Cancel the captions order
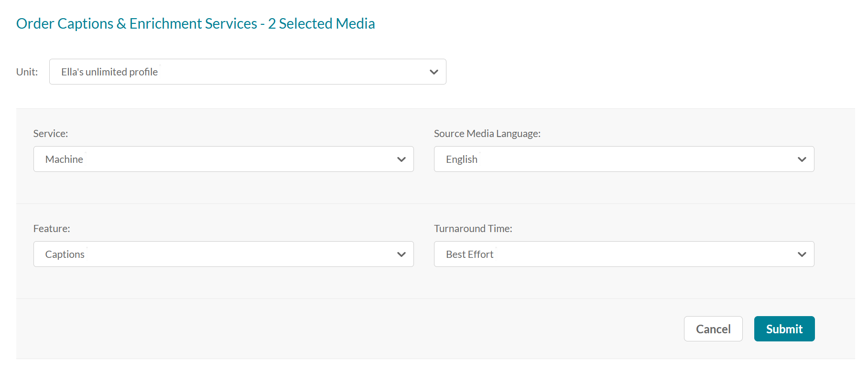 [x=713, y=329]
